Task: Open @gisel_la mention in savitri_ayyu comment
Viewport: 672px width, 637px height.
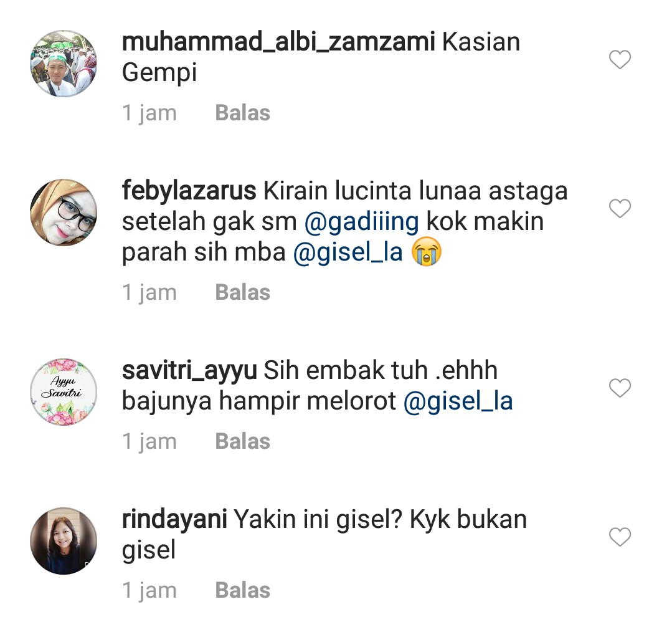Action: click(458, 402)
